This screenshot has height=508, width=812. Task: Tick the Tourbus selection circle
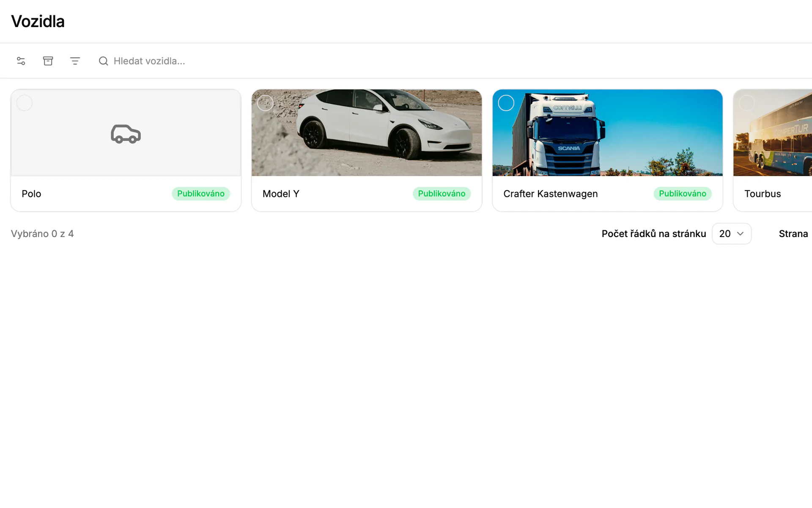[747, 103]
